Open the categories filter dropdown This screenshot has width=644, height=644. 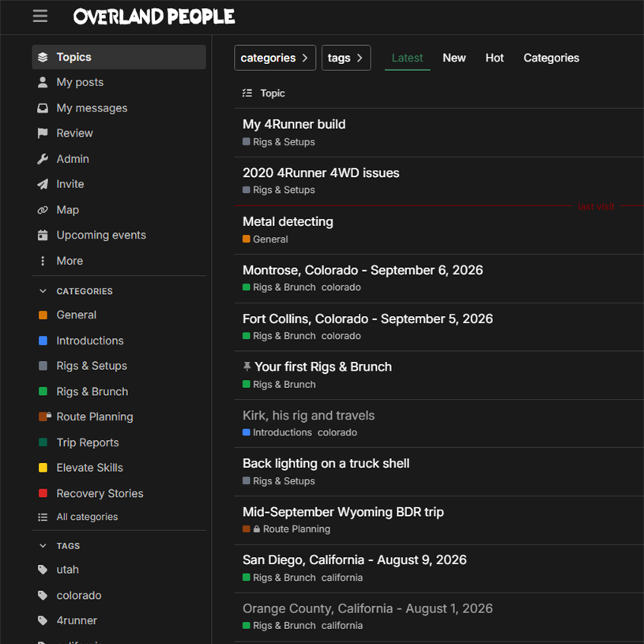pyautogui.click(x=275, y=58)
